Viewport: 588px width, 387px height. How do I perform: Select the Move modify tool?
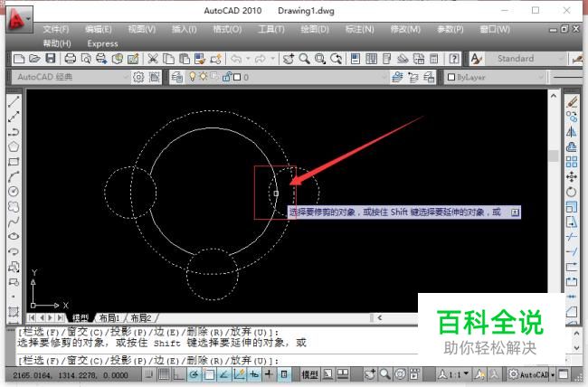tap(572, 177)
